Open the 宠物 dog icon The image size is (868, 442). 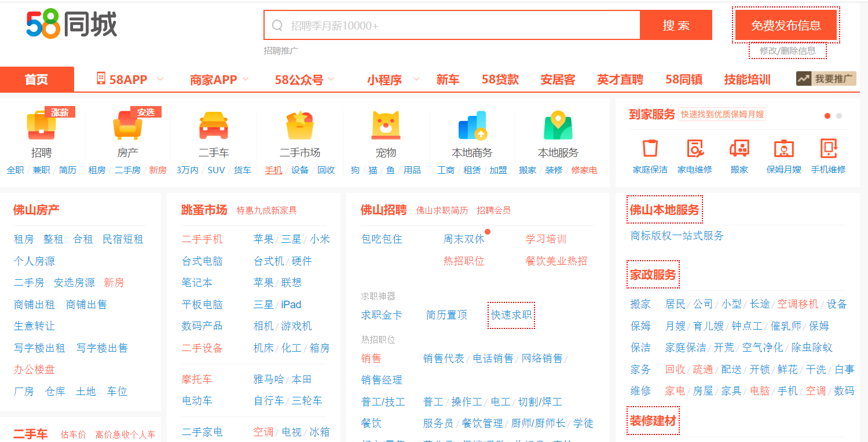pos(386,126)
